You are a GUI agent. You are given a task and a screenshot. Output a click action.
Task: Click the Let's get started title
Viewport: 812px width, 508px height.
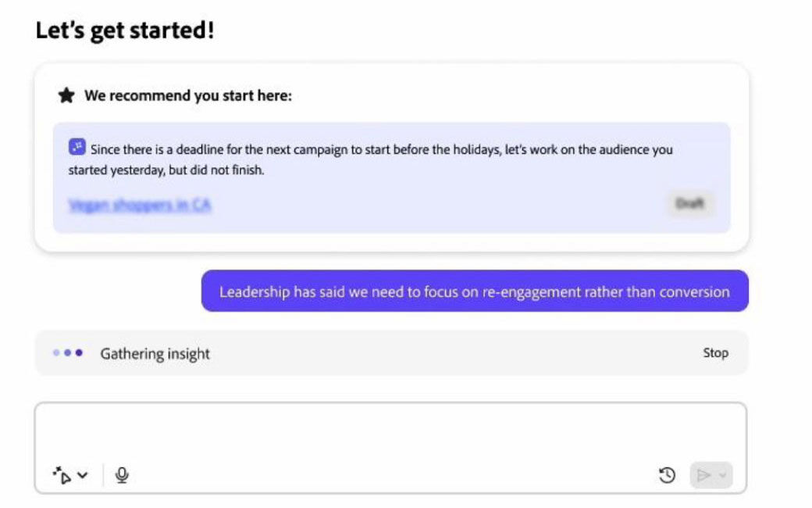(125, 31)
